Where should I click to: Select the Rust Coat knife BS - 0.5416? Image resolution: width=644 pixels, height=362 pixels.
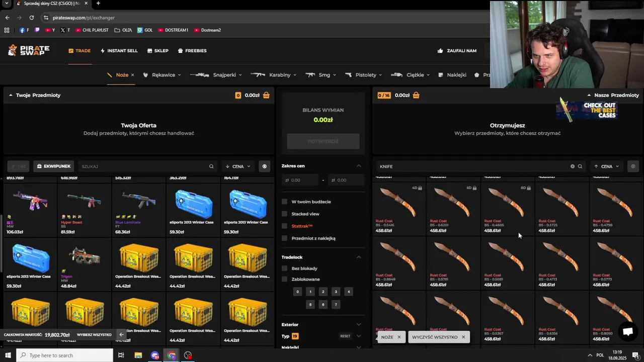point(399,209)
